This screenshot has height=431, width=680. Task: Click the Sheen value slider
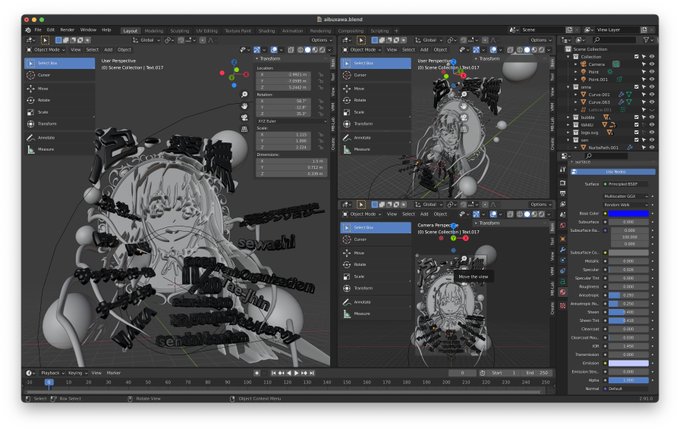(x=628, y=312)
